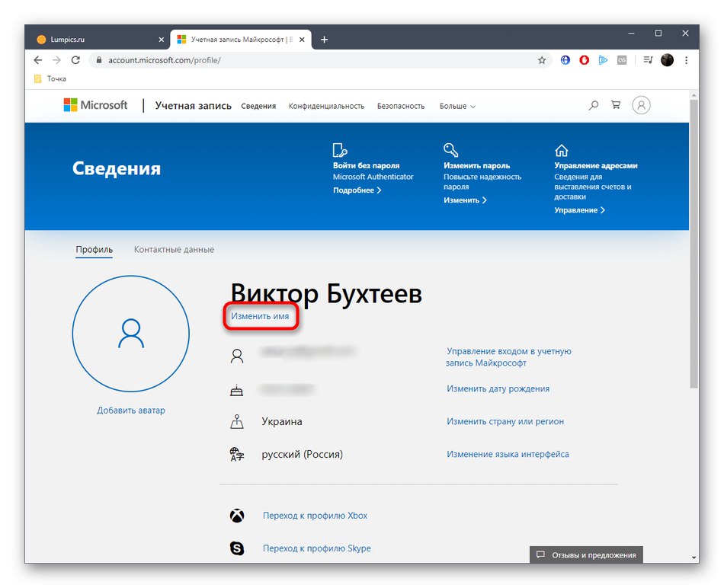Click the Отзывы и предложения feedback button

[x=586, y=554]
